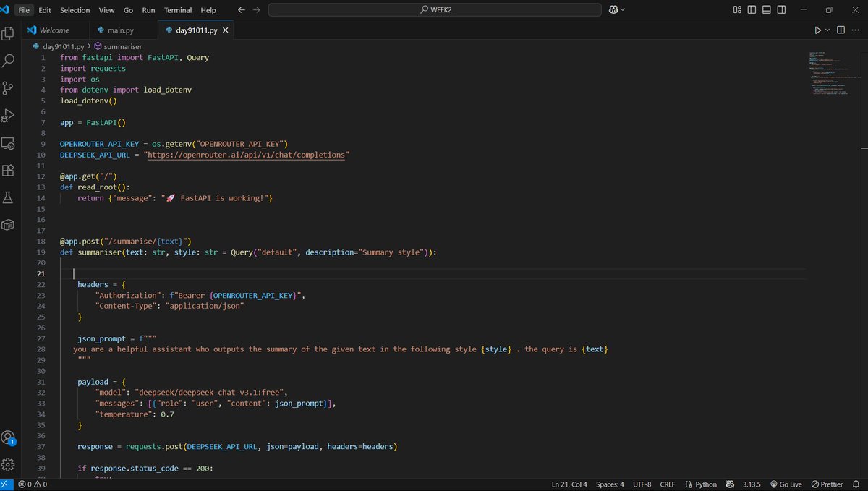Open the Source Control view

coord(8,87)
